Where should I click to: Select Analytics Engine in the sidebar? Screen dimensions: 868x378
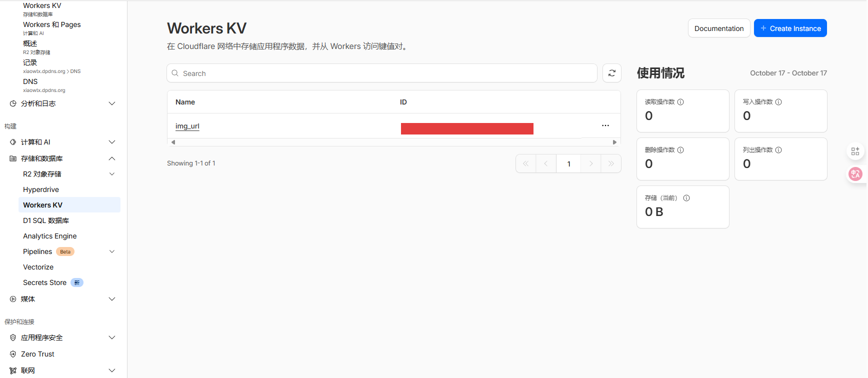tap(50, 236)
